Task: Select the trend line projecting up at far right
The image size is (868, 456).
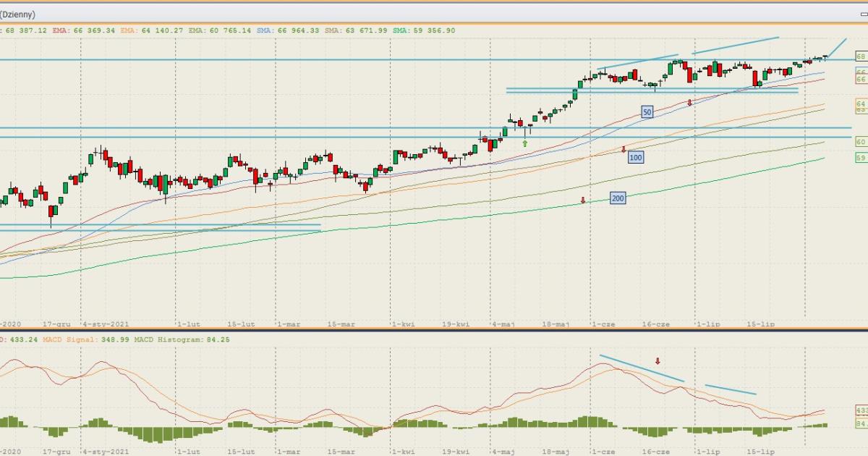Action: tap(837, 48)
